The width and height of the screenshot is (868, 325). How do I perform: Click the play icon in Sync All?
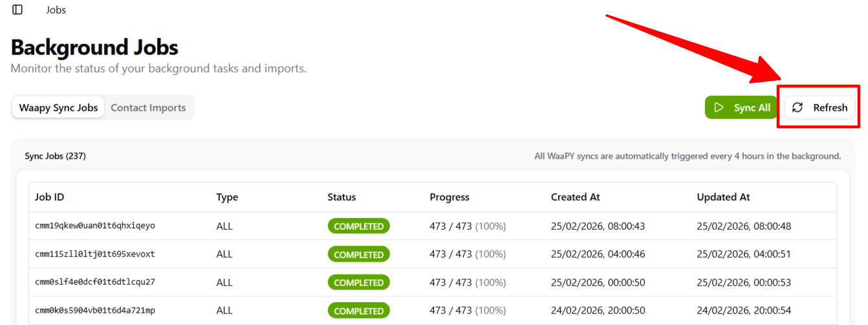[x=719, y=107]
